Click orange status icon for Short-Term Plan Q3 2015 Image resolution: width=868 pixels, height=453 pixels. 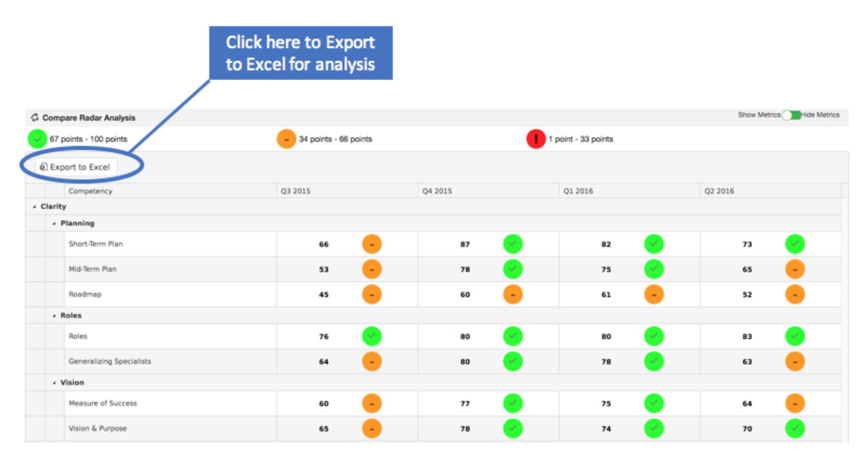coord(372,244)
